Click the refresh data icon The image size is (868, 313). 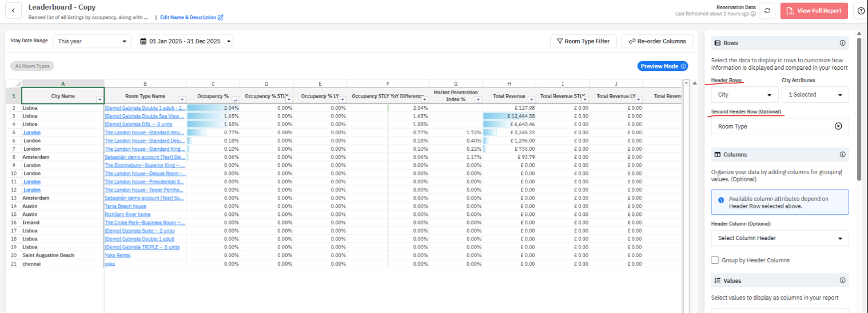[x=768, y=11]
